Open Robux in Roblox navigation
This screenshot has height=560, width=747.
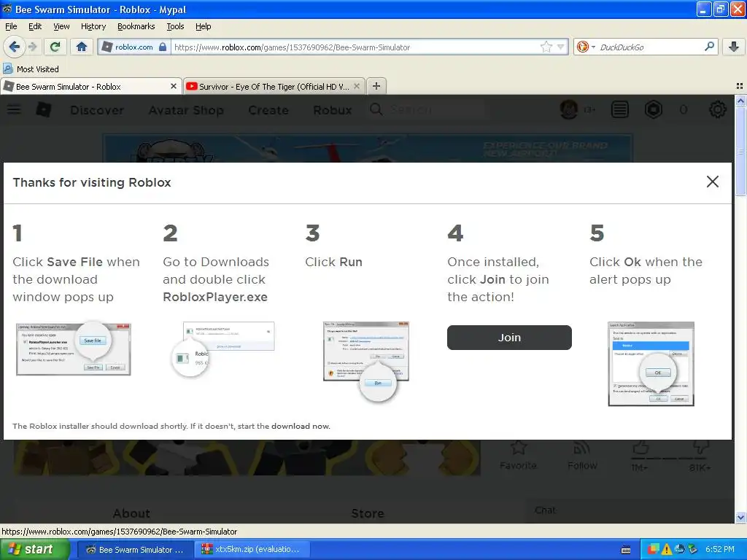(x=332, y=110)
